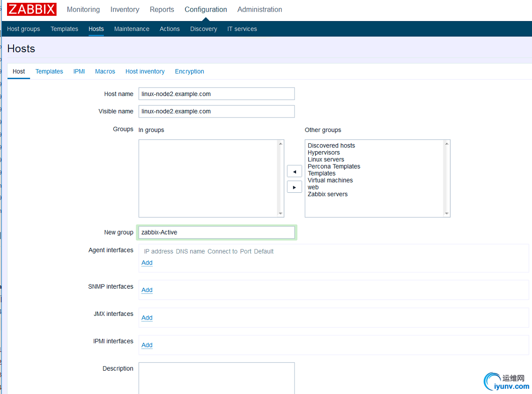Focus the Visible name field
532x394 pixels.
point(216,111)
